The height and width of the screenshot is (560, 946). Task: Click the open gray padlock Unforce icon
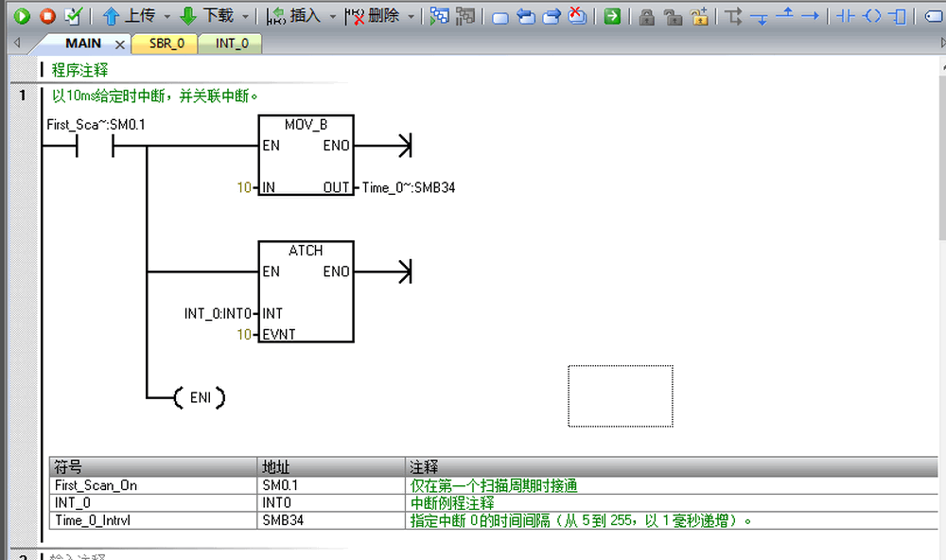coord(673,17)
